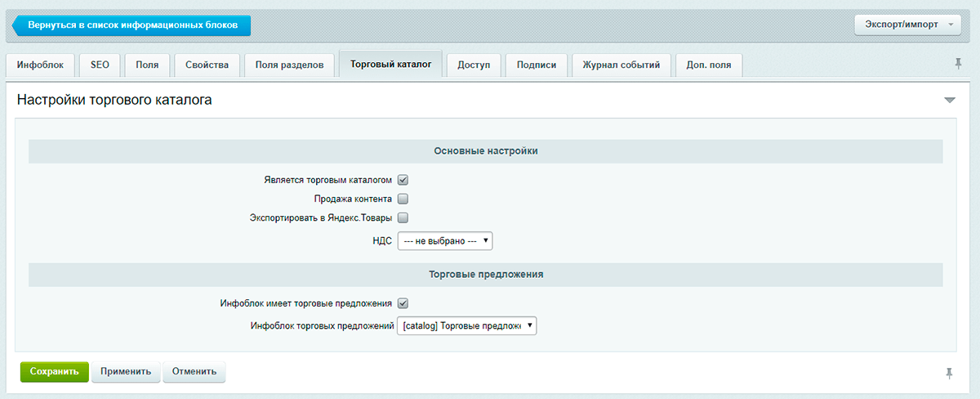The image size is (980, 399).
Task: Check Экспортировать в Яндекс.Товары option
Action: (x=403, y=217)
